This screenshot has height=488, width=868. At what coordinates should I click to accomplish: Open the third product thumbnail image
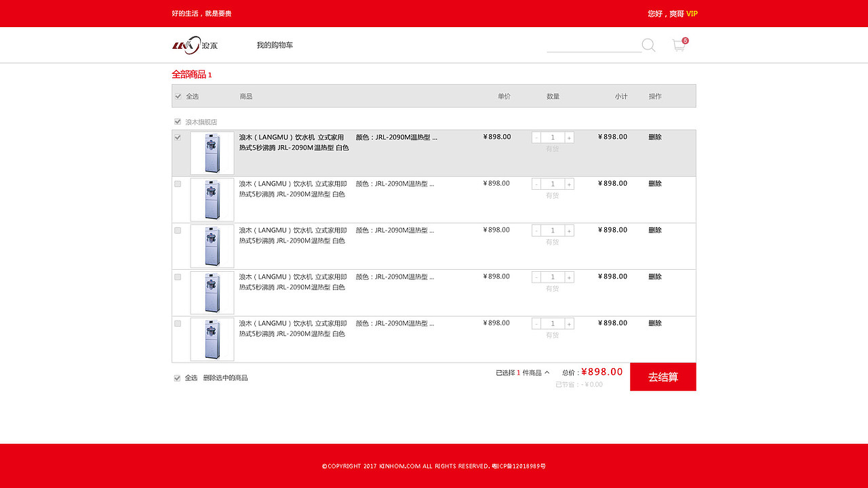[212, 247]
